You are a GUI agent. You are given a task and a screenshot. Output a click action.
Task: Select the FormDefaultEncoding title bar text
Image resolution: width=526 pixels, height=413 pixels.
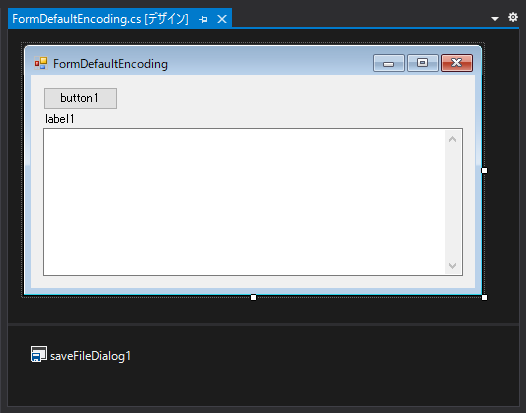[110, 64]
